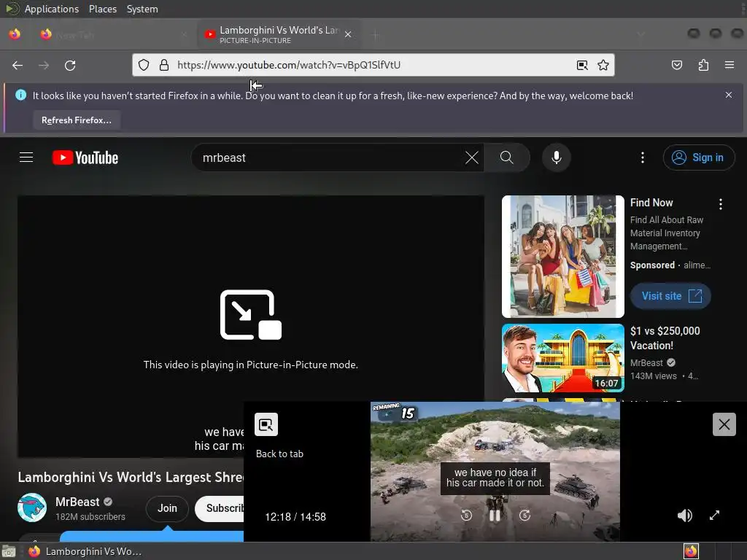Open YouTube guide hamburger menu
The image size is (747, 560).
26,157
